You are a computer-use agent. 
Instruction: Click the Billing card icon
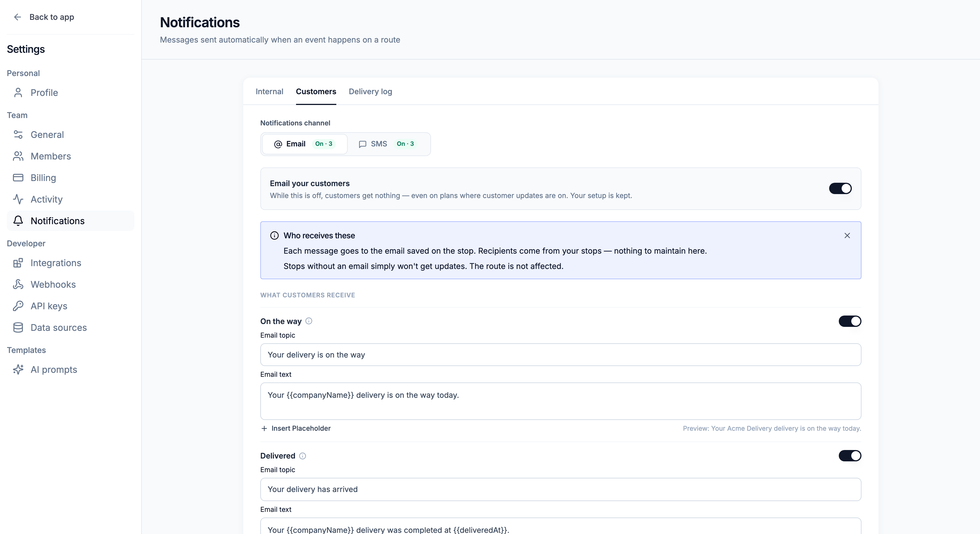[x=18, y=178]
